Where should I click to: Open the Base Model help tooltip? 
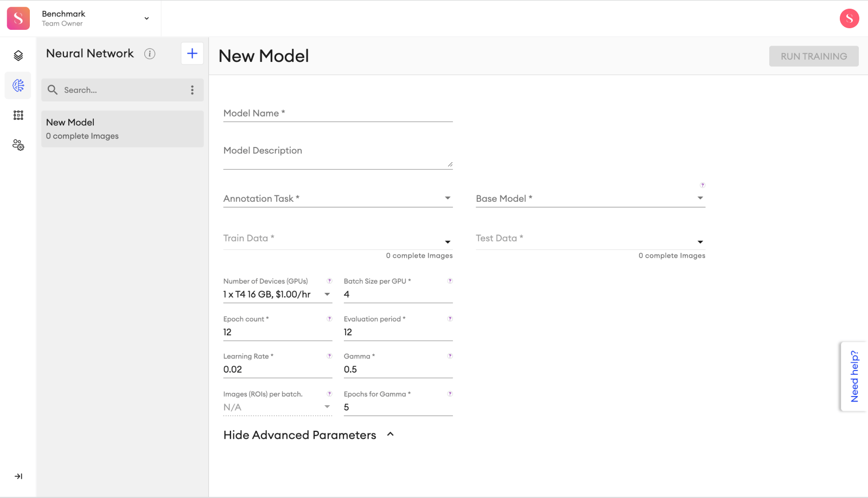click(x=703, y=185)
